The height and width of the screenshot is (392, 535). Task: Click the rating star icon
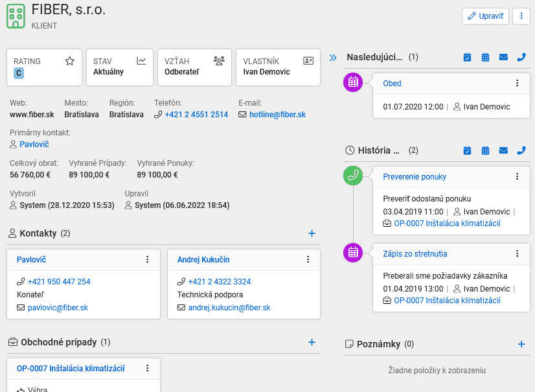[x=69, y=61]
